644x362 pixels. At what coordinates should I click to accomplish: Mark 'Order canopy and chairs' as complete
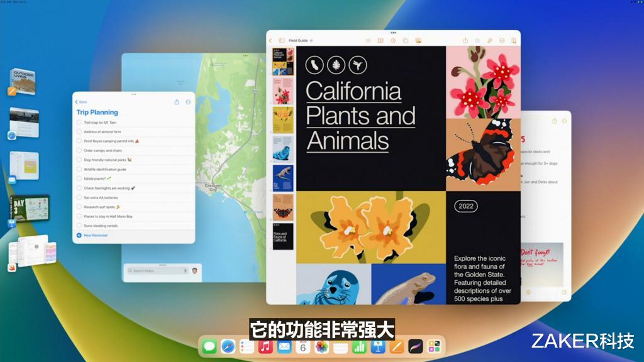pyautogui.click(x=79, y=150)
